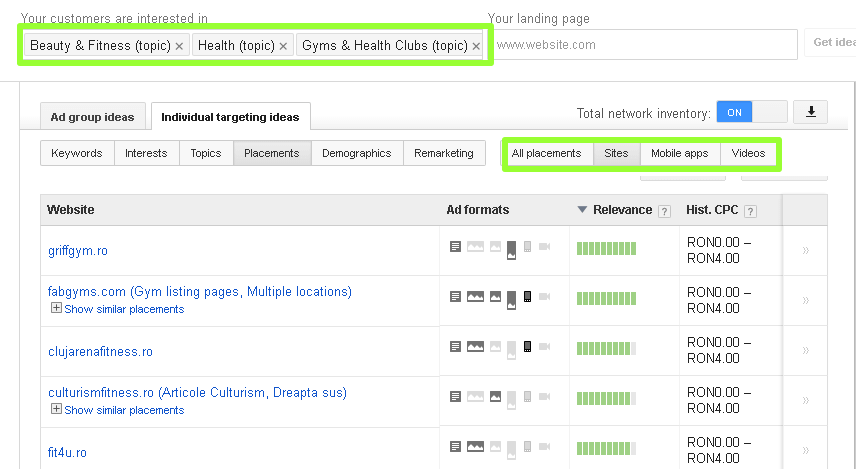856x469 pixels.
Task: Filter placements by Mobile apps
Action: (x=680, y=153)
